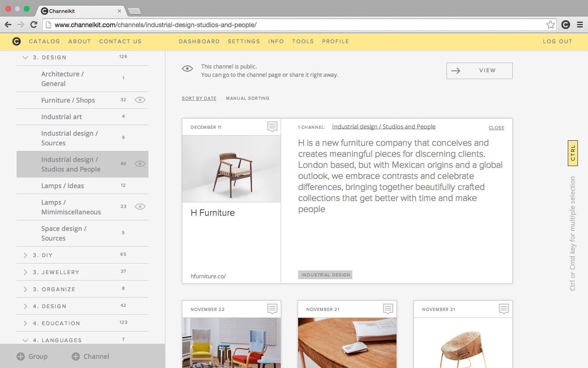Open the Channelkit browser extension icon

[x=566, y=25]
